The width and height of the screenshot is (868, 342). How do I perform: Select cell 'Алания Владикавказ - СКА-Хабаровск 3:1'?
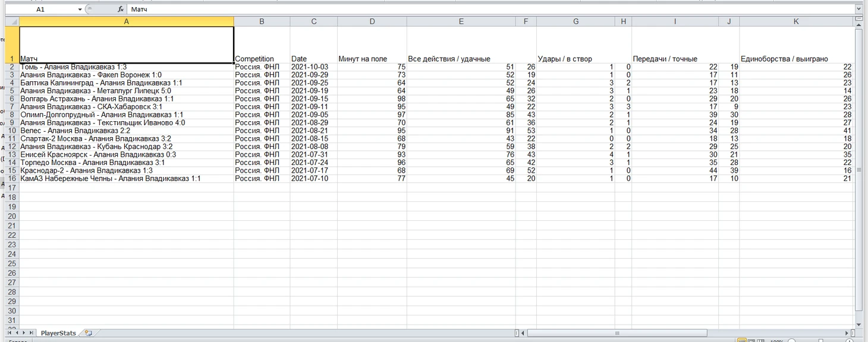click(x=126, y=107)
